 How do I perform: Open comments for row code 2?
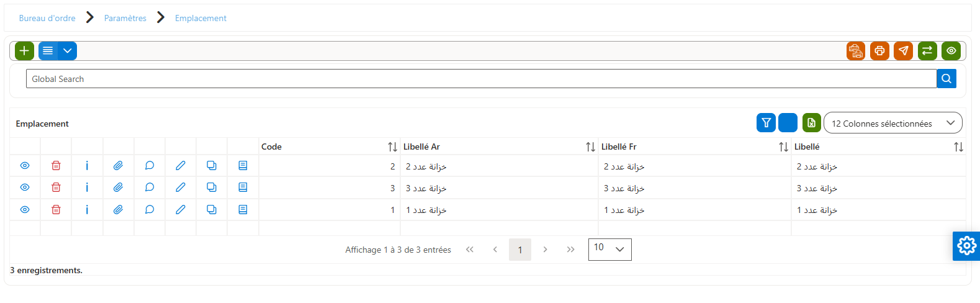tap(150, 166)
